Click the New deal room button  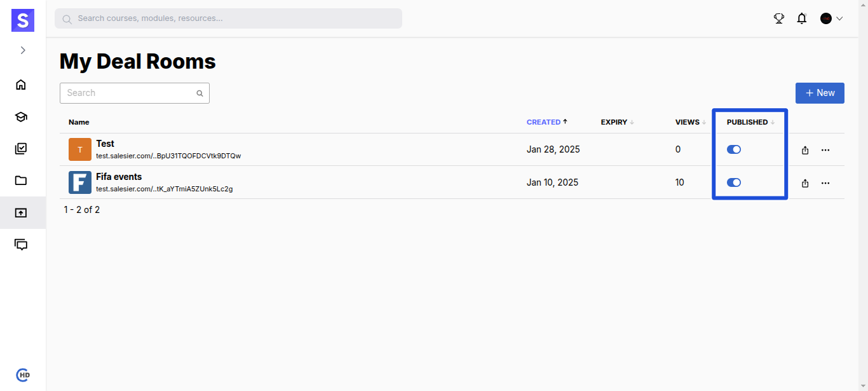click(820, 93)
